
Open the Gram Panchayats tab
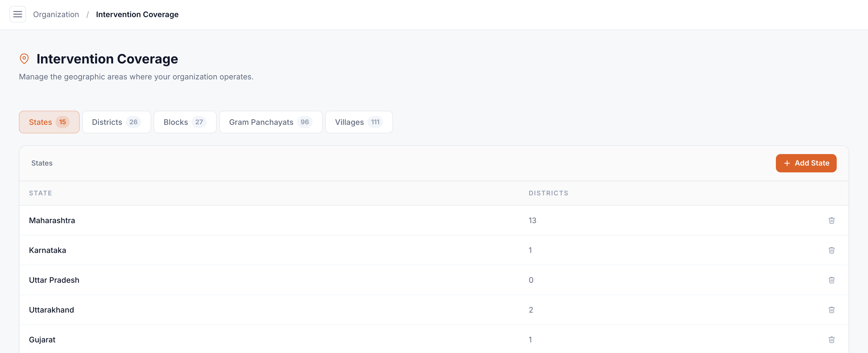pyautogui.click(x=270, y=122)
